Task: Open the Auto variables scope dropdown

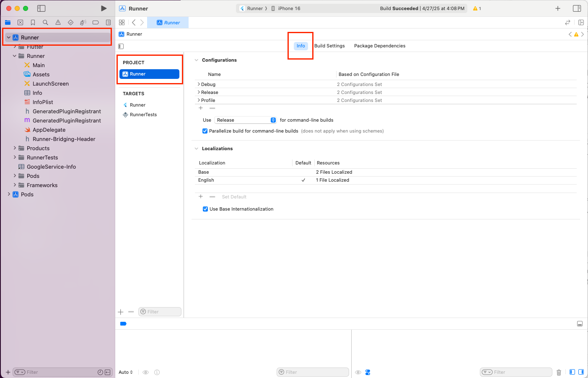Action: (126, 372)
